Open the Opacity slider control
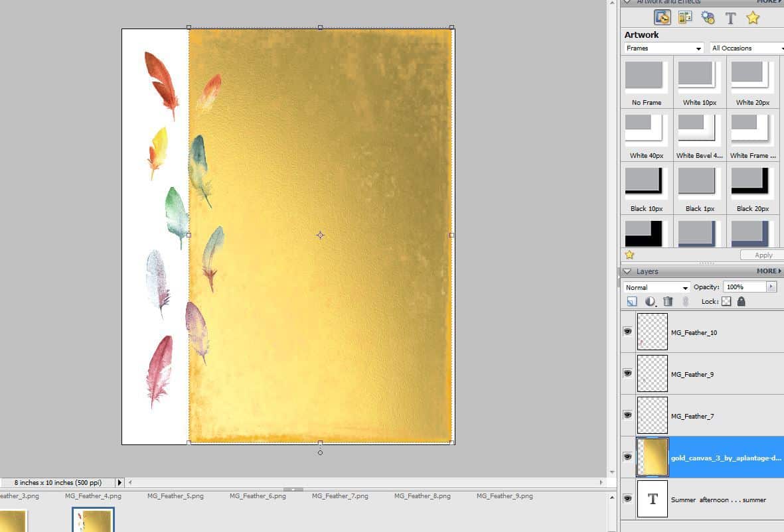Viewport: 784px width, 532px height. click(771, 287)
